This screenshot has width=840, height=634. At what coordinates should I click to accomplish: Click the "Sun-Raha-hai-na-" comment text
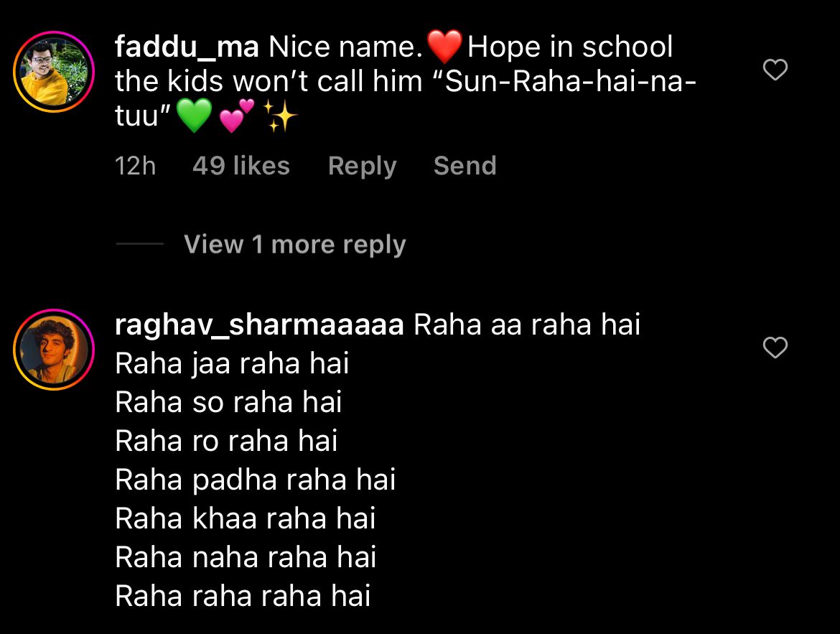point(571,81)
